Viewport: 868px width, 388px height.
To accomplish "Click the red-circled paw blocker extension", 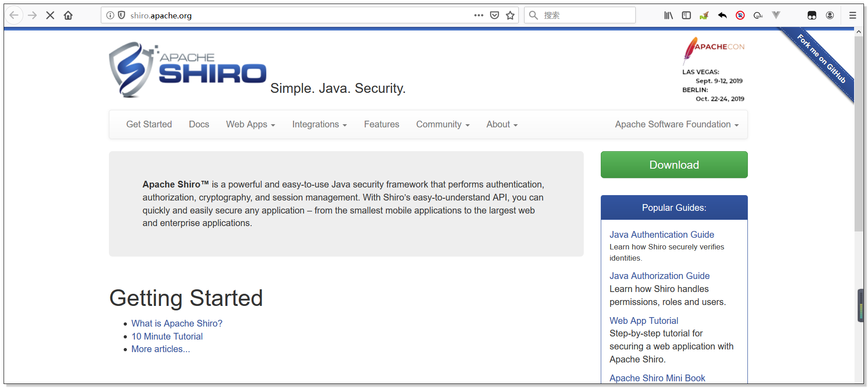I will tap(740, 15).
